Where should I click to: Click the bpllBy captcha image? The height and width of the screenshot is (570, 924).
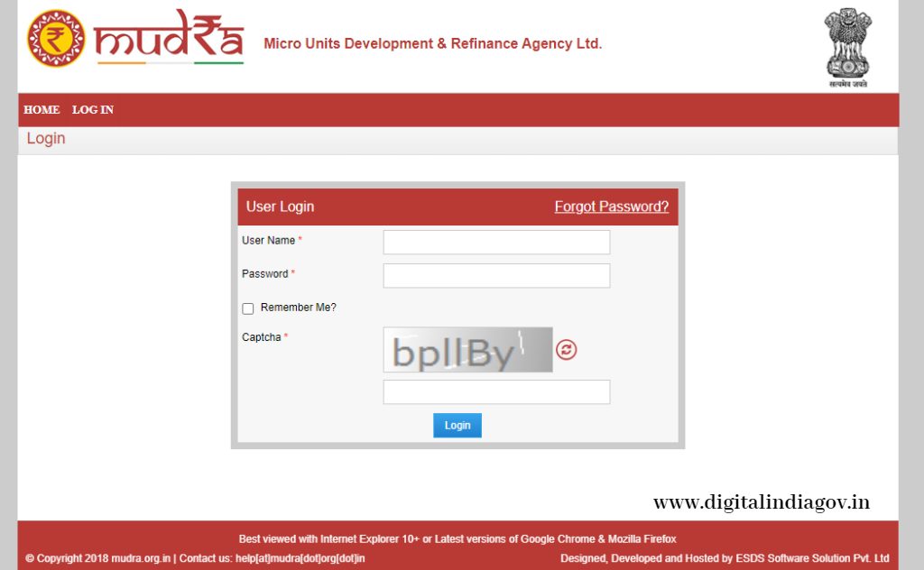pos(468,350)
